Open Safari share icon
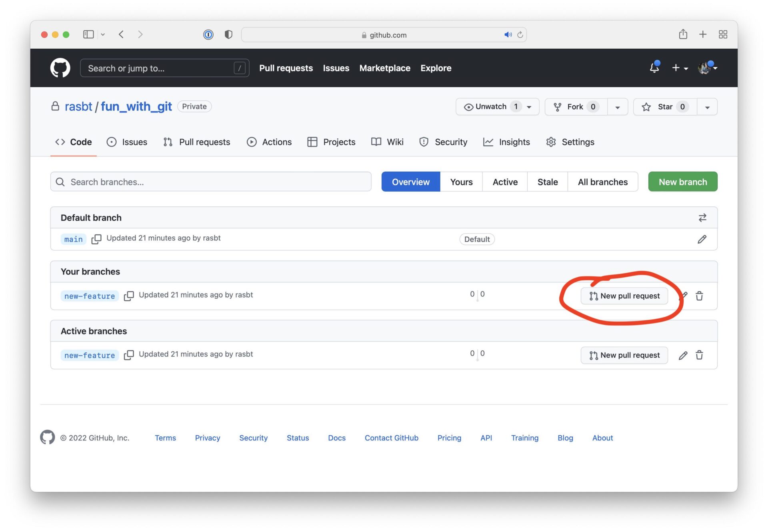This screenshot has height=532, width=768. click(x=683, y=34)
